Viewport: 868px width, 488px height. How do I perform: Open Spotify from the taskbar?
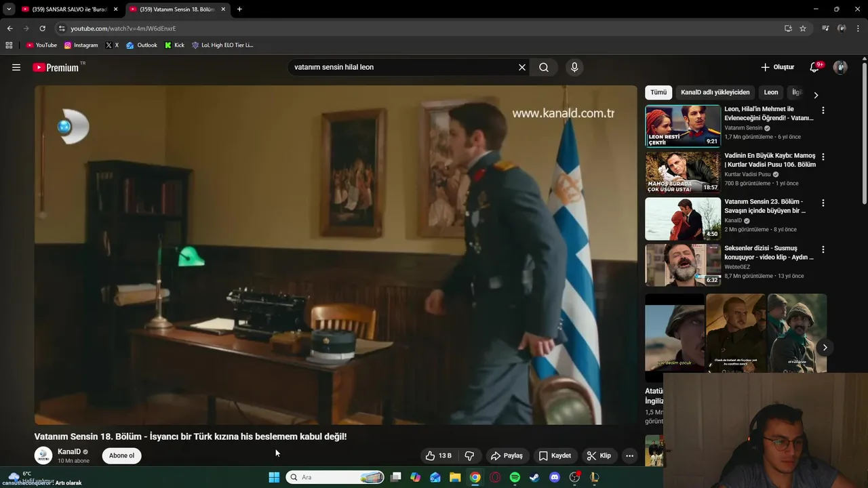[x=515, y=477]
